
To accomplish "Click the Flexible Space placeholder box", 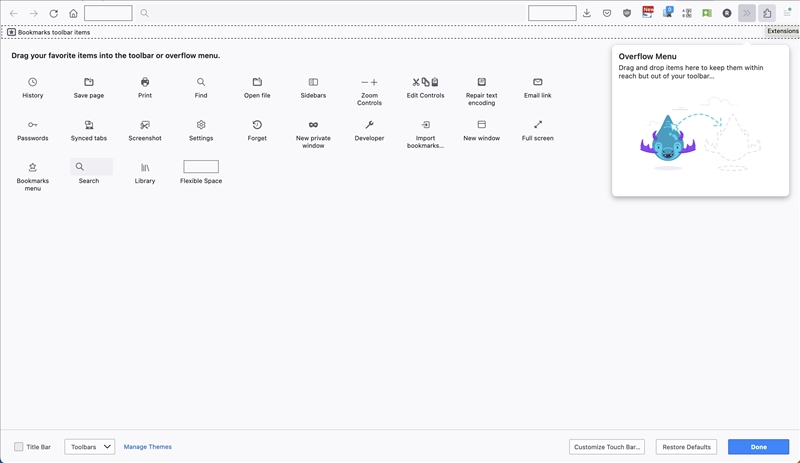I will [201, 167].
